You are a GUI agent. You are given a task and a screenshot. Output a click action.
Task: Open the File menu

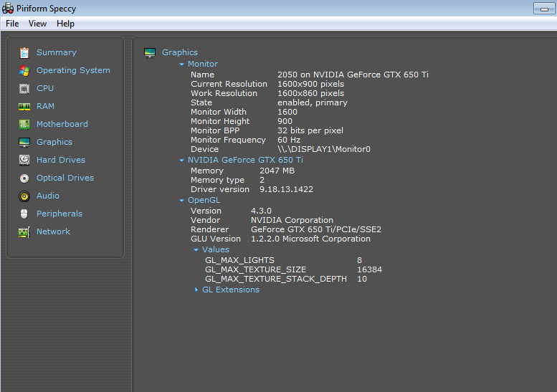tap(12, 24)
